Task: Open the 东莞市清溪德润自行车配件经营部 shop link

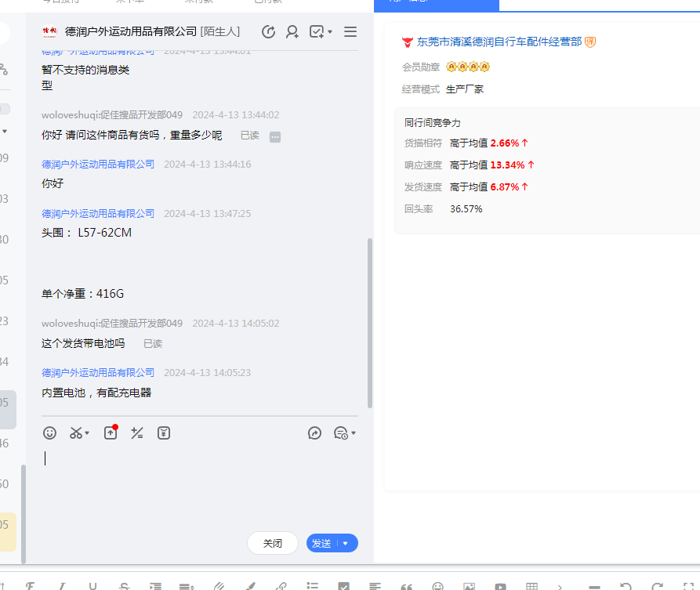Action: [x=499, y=42]
